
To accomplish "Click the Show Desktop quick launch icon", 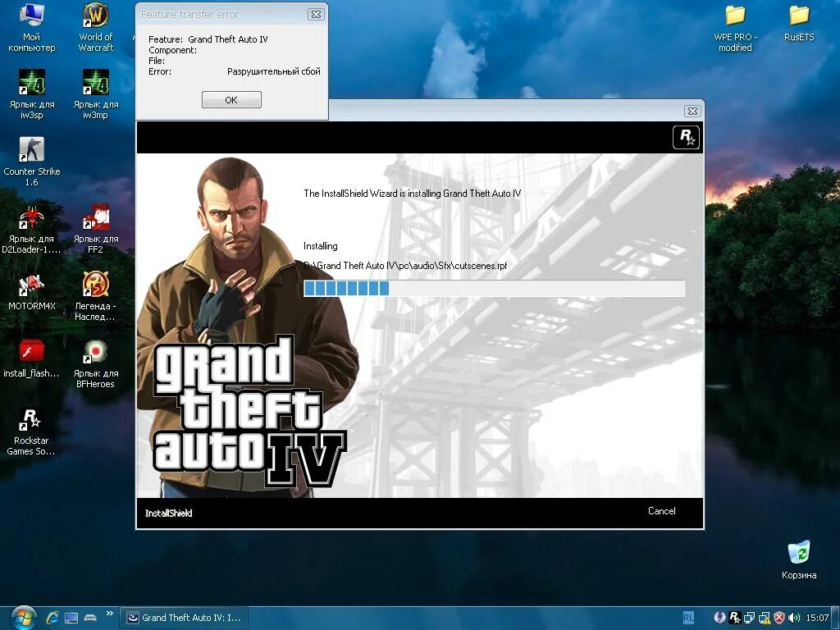I will coord(71,618).
